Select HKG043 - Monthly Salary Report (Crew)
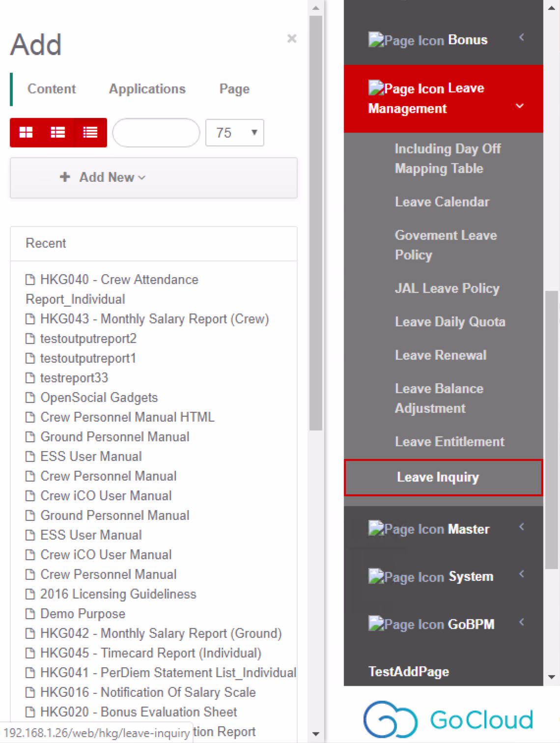Image resolution: width=560 pixels, height=743 pixels. [154, 319]
